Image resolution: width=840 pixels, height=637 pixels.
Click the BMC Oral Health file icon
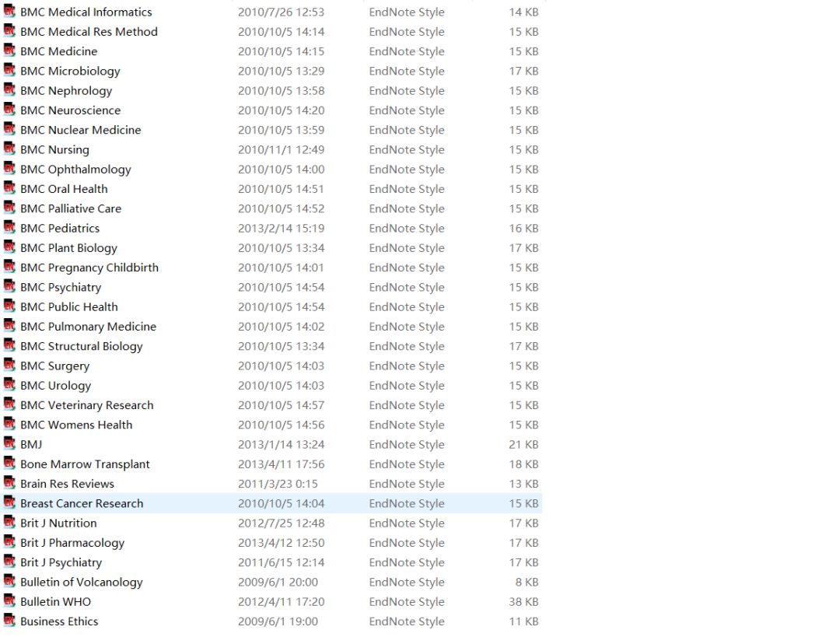(x=9, y=187)
